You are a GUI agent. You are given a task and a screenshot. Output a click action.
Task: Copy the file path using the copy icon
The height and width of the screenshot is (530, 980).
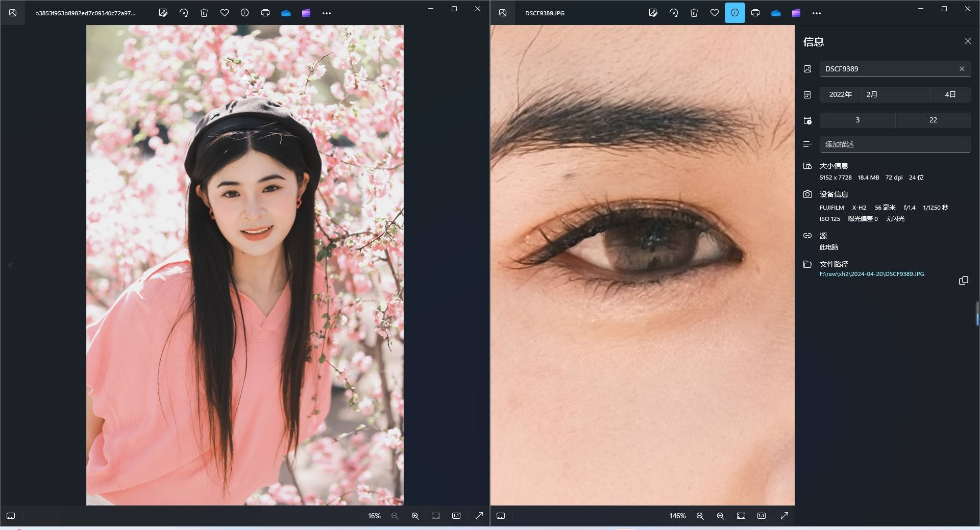coord(963,281)
